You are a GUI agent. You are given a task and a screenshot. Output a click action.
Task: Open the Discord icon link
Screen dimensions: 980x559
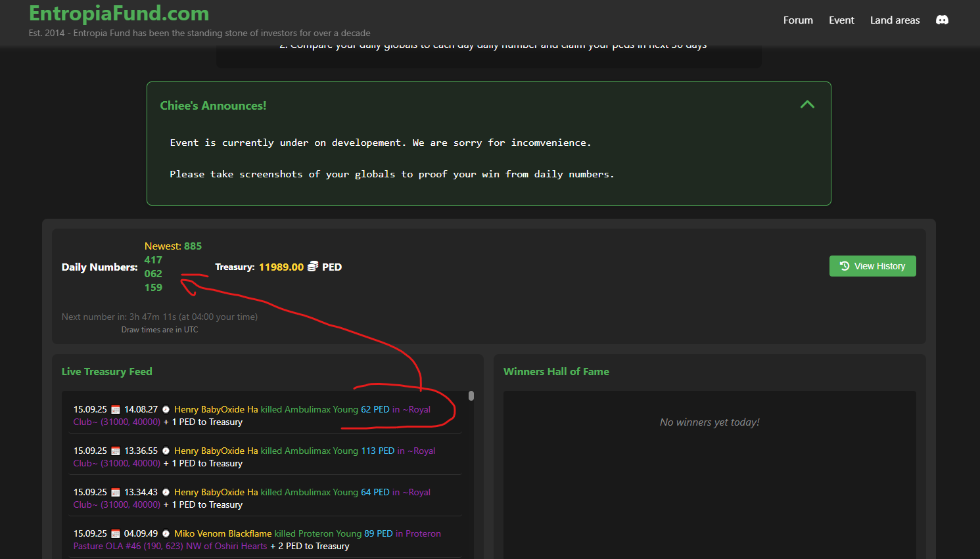(x=942, y=20)
